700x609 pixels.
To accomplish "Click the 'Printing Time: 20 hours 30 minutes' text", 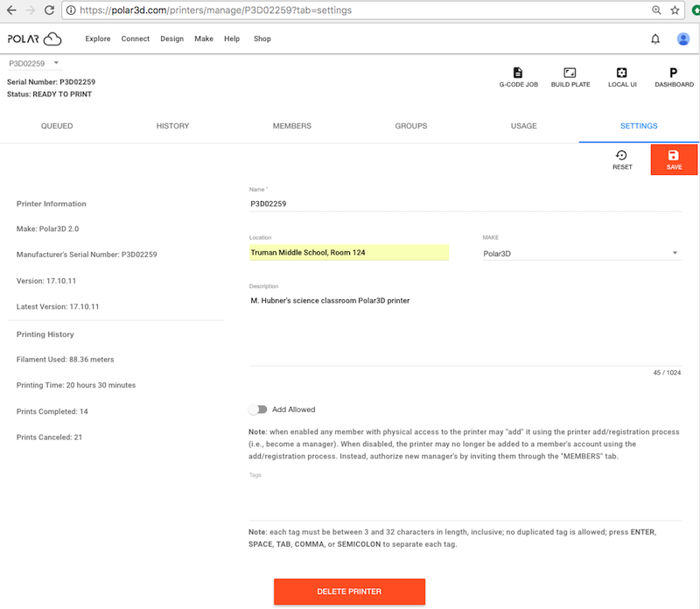I will click(76, 385).
